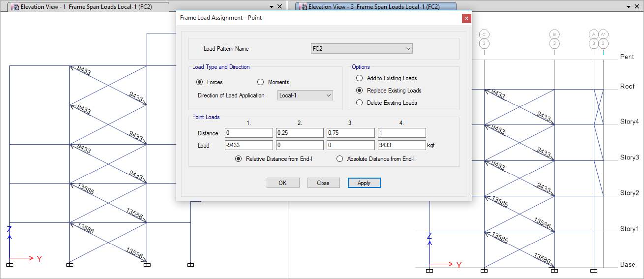Click Elevation View 1 tab icon
The height and width of the screenshot is (279, 644).
16,7
